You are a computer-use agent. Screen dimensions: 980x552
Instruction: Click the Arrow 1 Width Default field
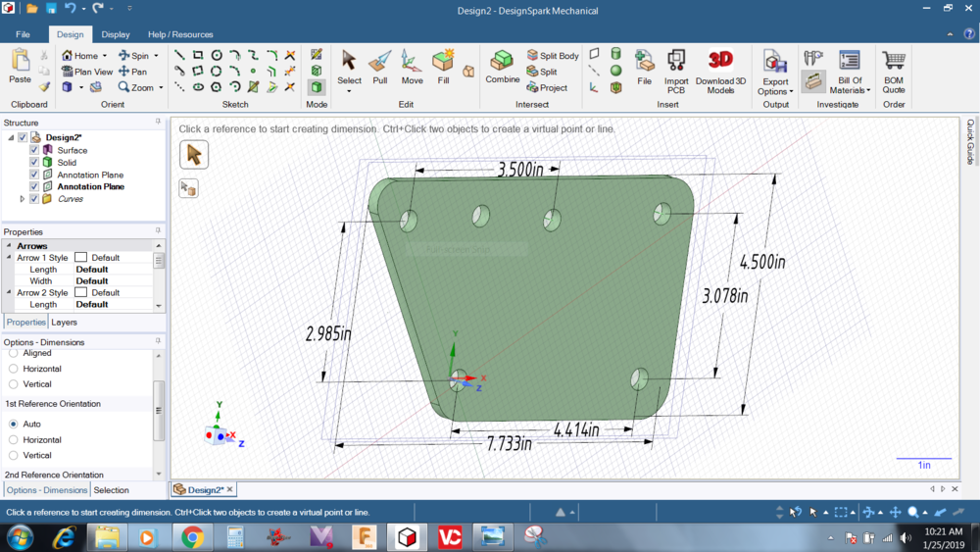(113, 280)
